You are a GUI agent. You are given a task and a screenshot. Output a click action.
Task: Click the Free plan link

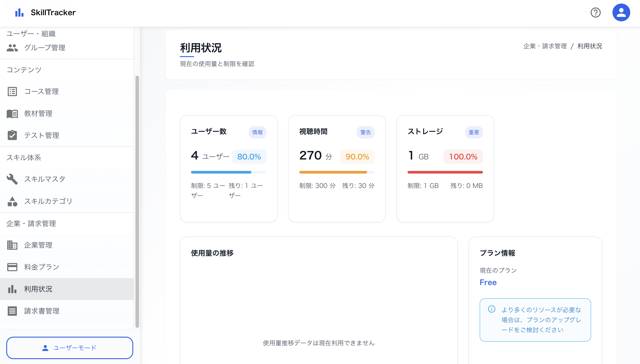(x=488, y=282)
